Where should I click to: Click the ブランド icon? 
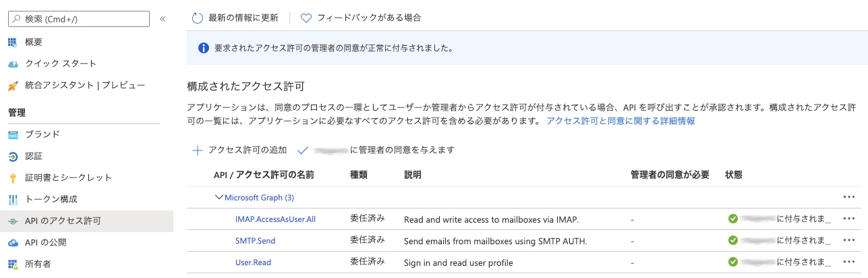point(13,134)
